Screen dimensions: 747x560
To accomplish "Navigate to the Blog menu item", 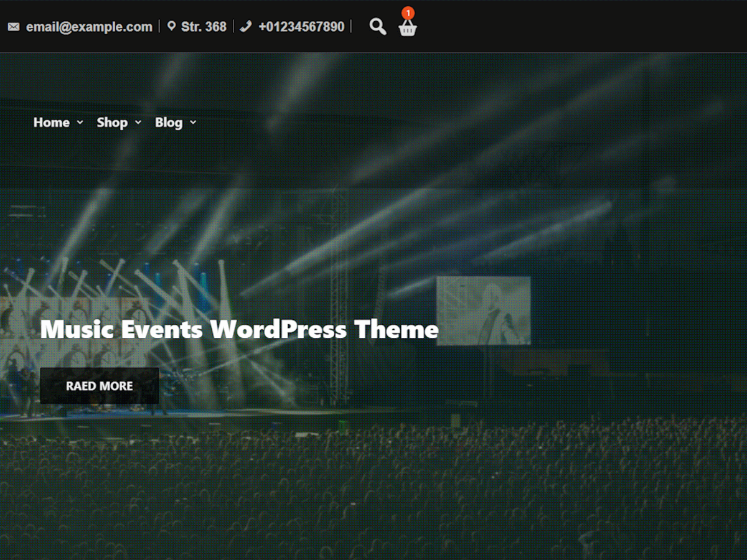I will 169,123.
